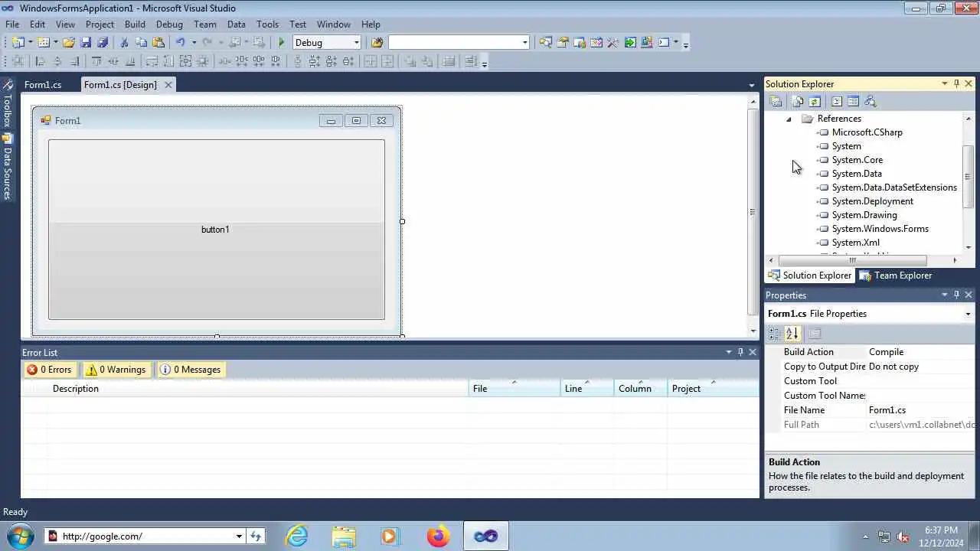Click the Save All icon
980x551 pixels.
click(103, 43)
